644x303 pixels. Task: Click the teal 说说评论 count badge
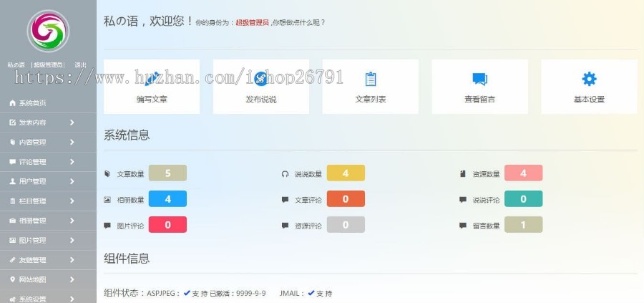tap(523, 199)
